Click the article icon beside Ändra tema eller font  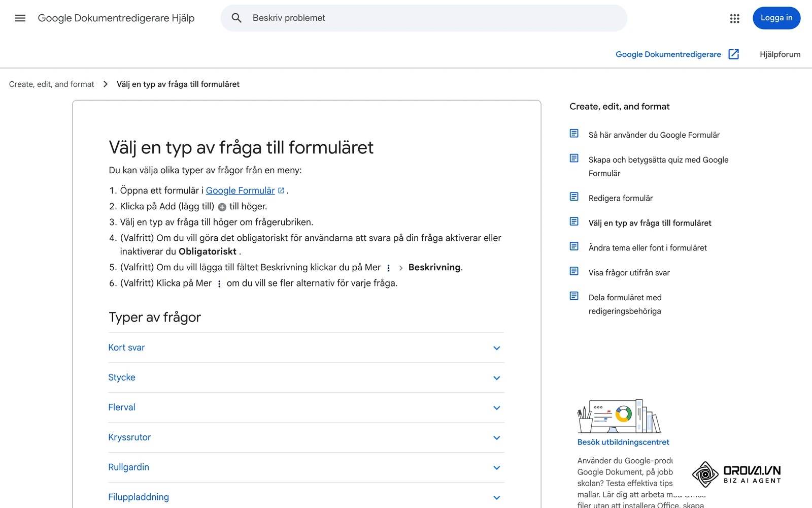(574, 246)
